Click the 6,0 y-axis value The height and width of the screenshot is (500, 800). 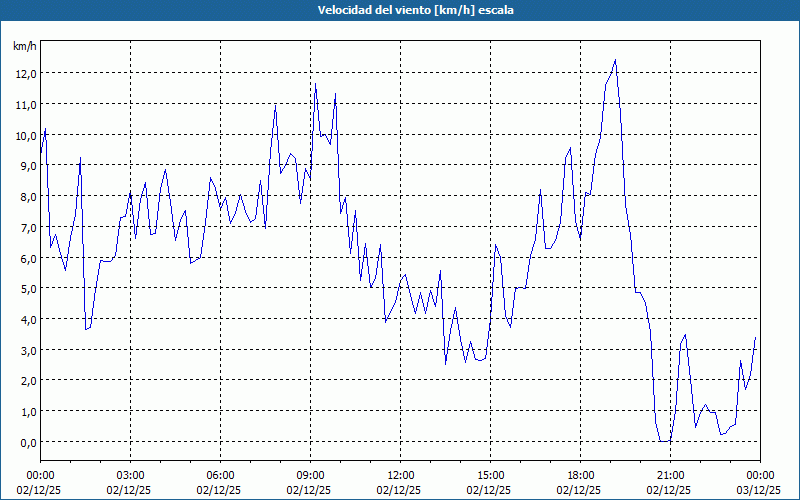pyautogui.click(x=27, y=258)
